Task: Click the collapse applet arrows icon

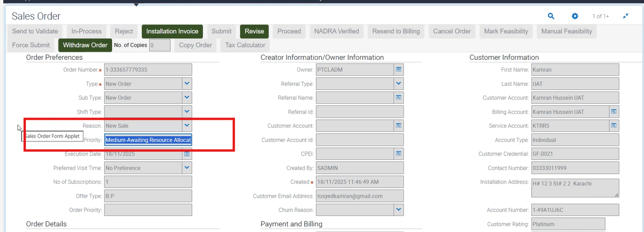Action: (626, 16)
